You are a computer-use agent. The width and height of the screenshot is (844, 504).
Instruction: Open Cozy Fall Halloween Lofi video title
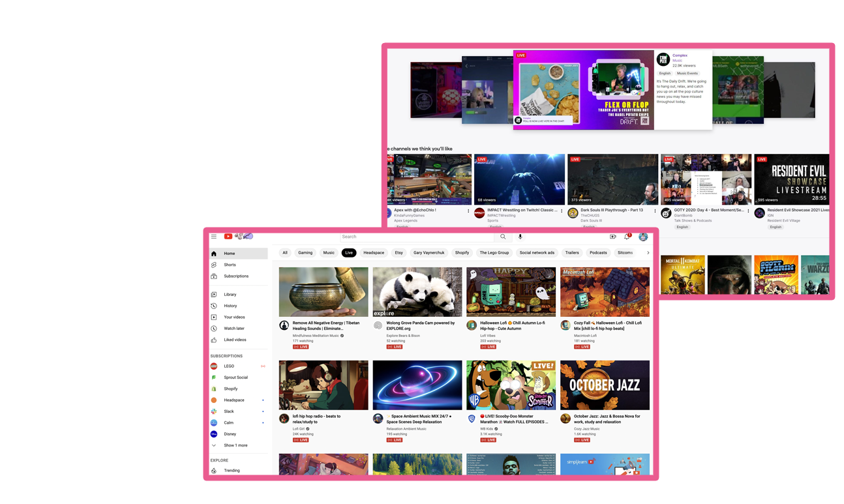[x=608, y=325]
